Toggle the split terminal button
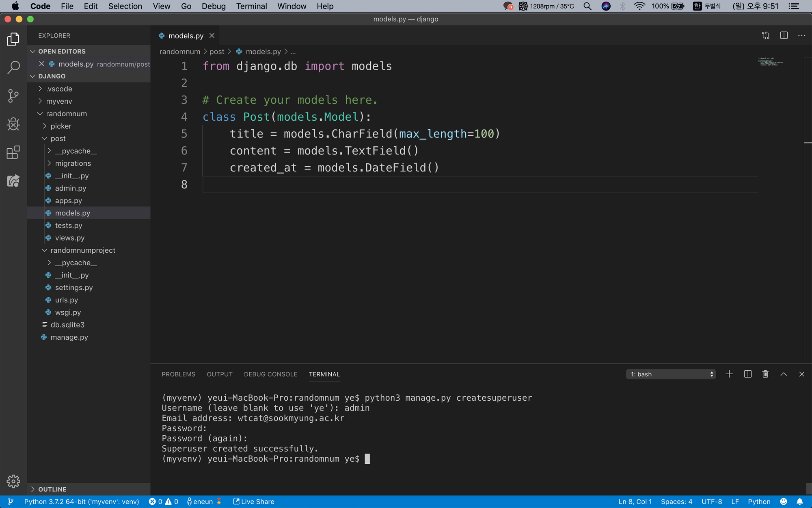The width and height of the screenshot is (812, 508). point(747,374)
